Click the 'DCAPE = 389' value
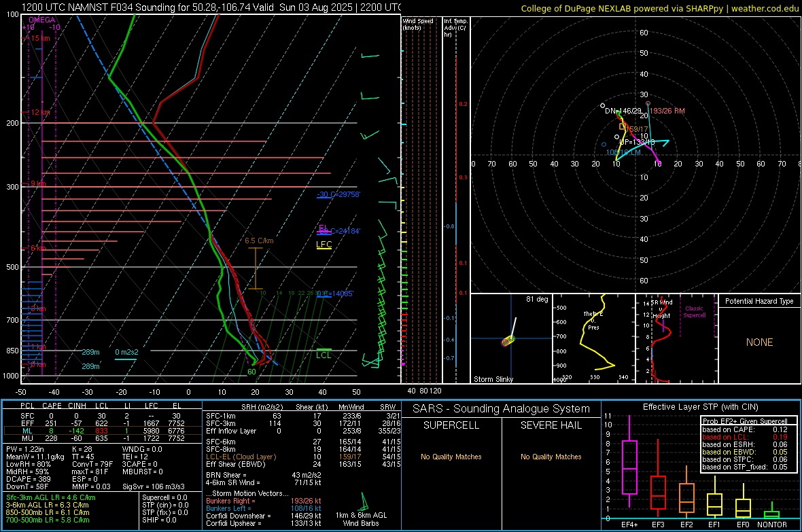 coord(28,479)
